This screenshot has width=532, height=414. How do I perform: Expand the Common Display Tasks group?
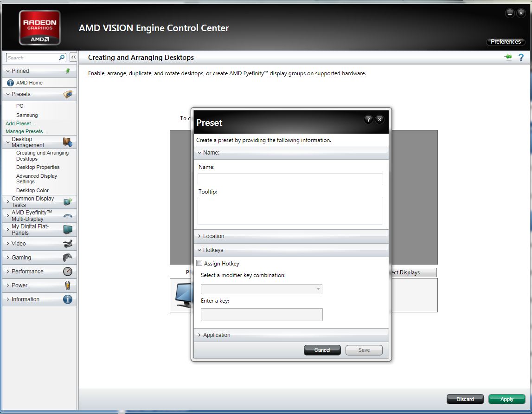8,202
